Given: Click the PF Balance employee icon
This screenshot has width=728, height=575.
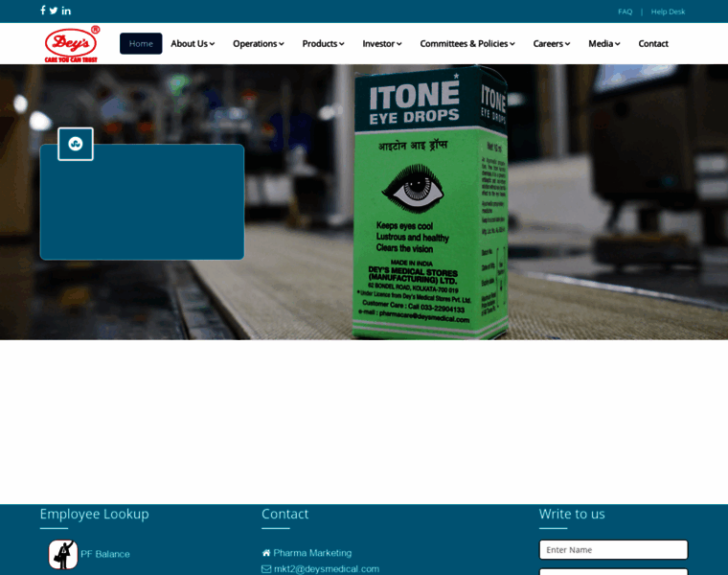Looking at the screenshot, I should tap(63, 554).
